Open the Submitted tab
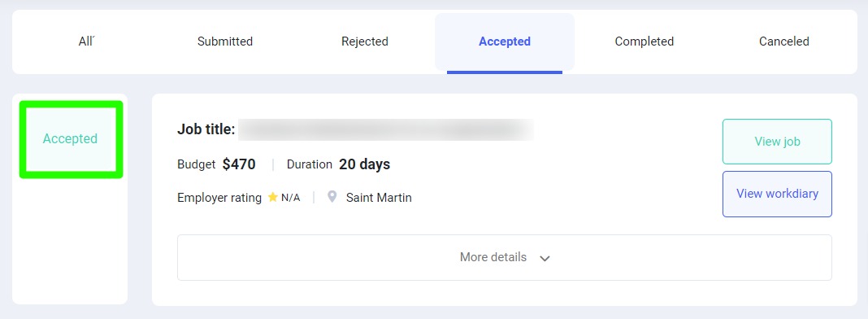868x319 pixels. pos(225,42)
